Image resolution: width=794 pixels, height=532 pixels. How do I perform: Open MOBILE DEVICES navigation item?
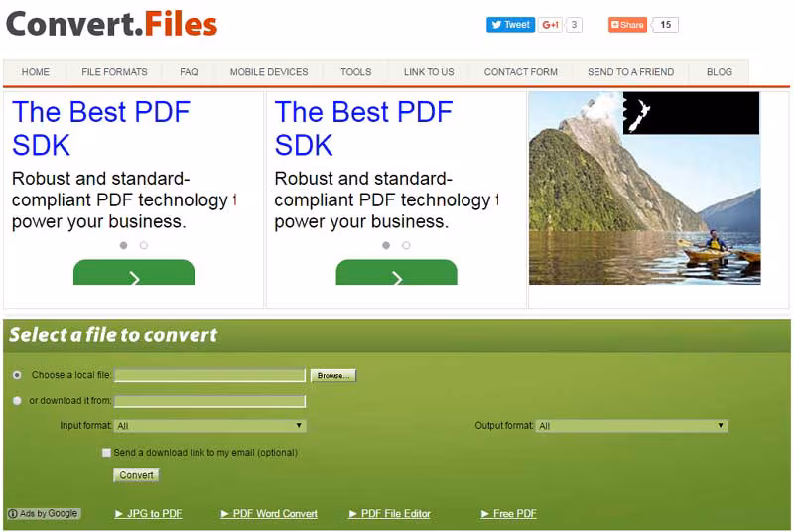coord(269,72)
